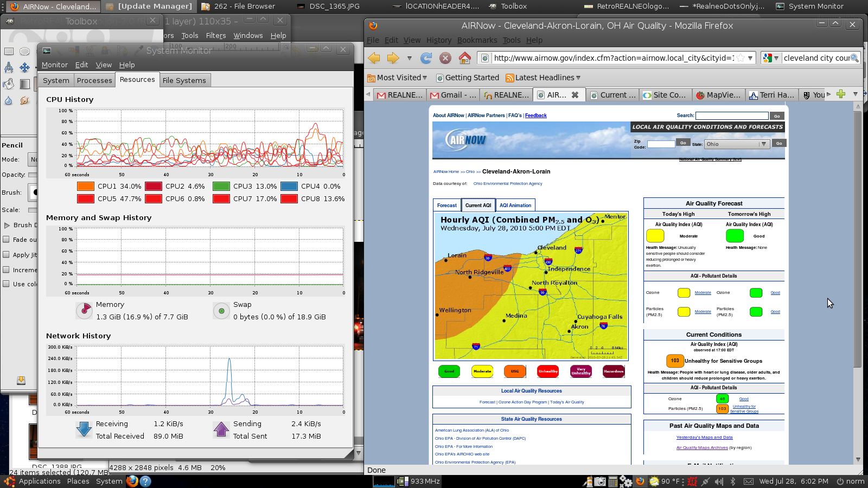Open the State dropdown showing Ohio
The image size is (868, 488).
pos(737,144)
